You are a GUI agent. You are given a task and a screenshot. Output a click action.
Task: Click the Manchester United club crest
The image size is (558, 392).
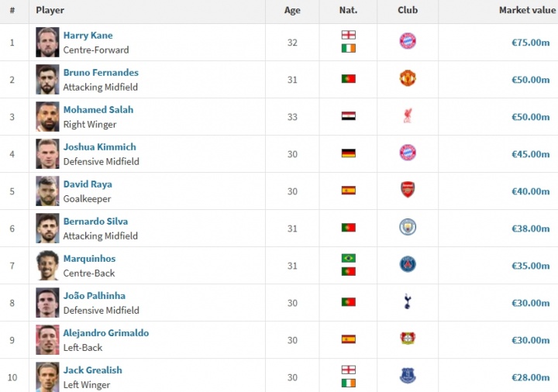[x=408, y=79]
